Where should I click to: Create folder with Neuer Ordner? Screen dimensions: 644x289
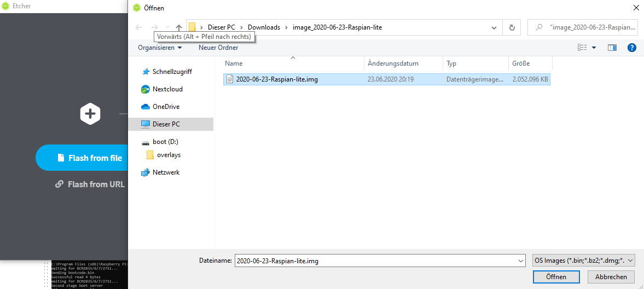click(218, 48)
